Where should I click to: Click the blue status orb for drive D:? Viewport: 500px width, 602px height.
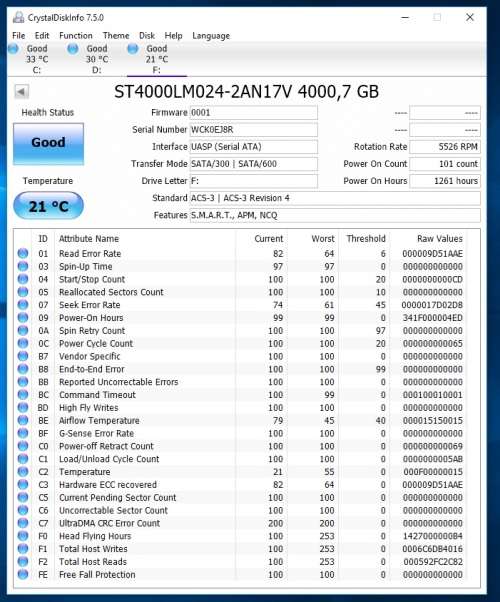(73, 49)
